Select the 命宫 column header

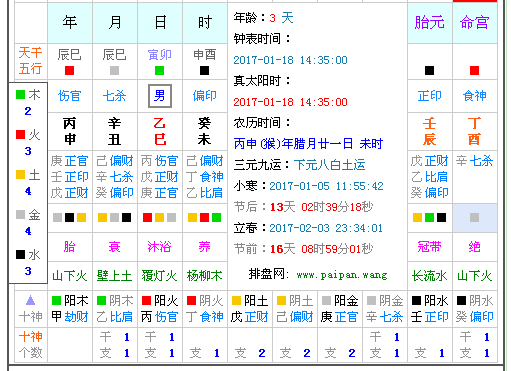[475, 23]
